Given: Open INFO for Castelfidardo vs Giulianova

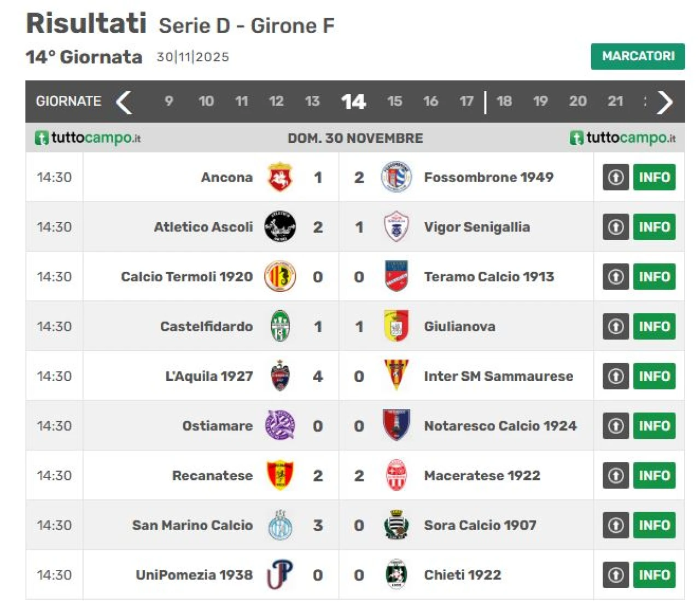Looking at the screenshot, I should (x=654, y=326).
